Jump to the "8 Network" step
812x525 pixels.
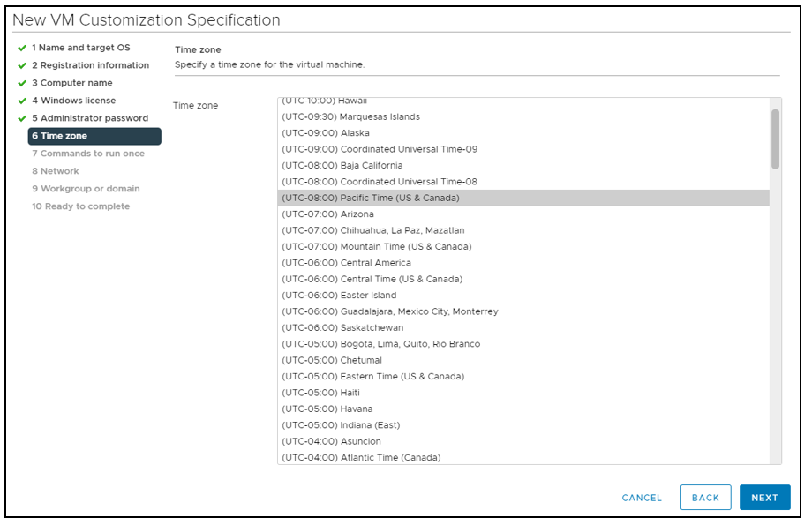[55, 171]
